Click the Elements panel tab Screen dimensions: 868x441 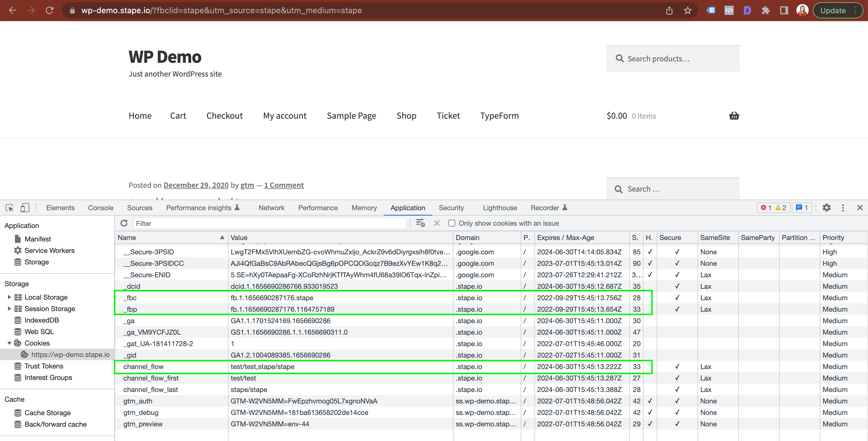tap(60, 207)
